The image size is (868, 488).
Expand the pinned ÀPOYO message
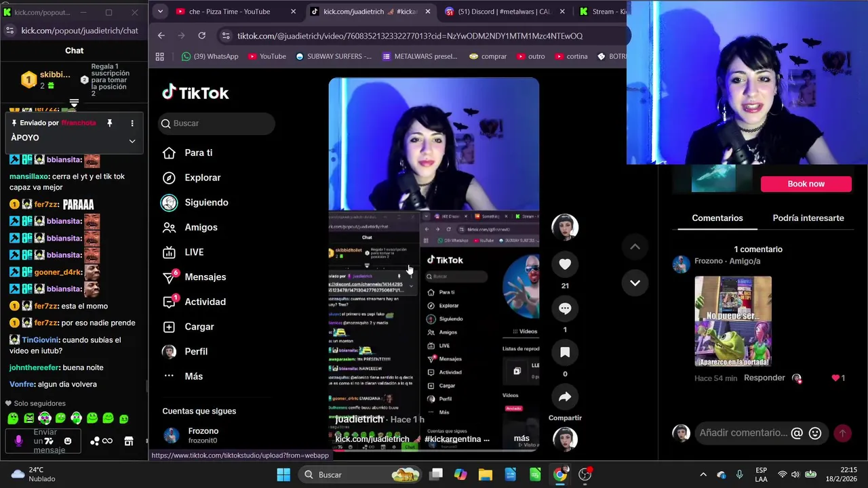(x=132, y=141)
